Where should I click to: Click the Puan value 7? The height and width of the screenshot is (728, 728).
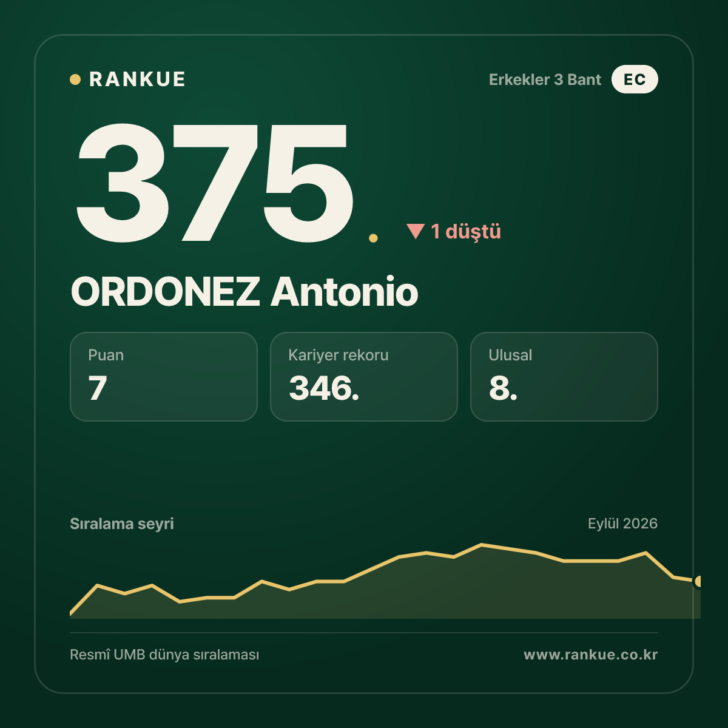click(x=98, y=388)
